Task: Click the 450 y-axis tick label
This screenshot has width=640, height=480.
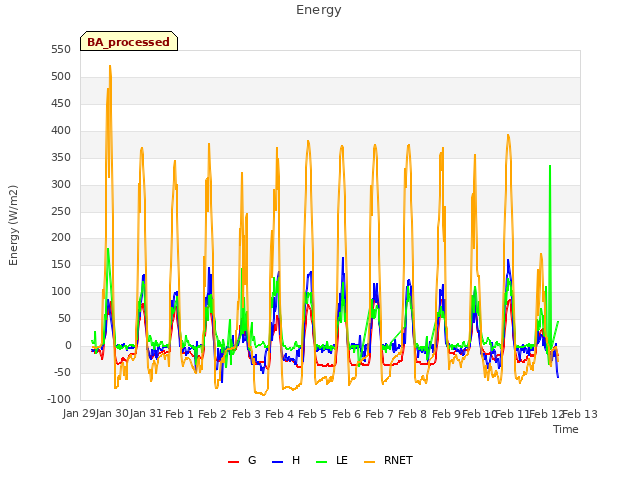Action: click(61, 104)
